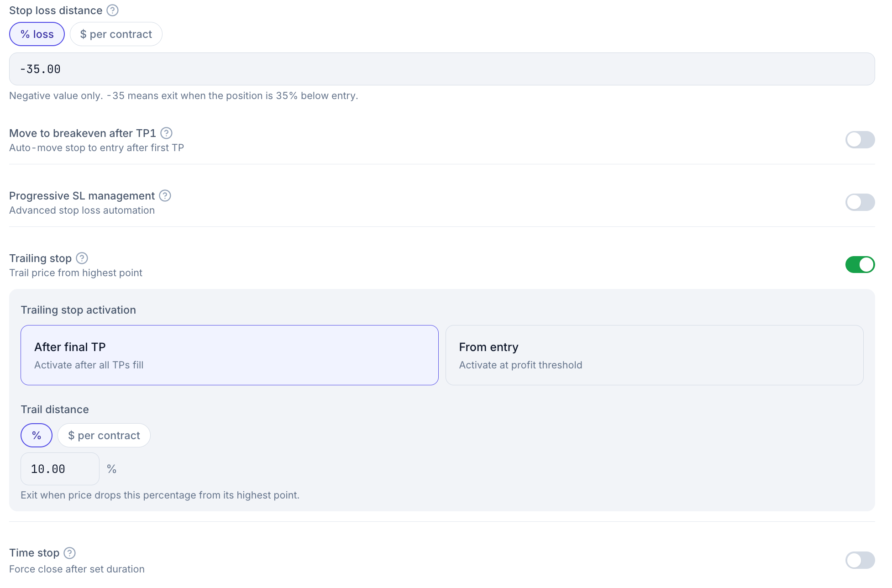
Task: Select % trail distance unit
Action: pos(37,436)
